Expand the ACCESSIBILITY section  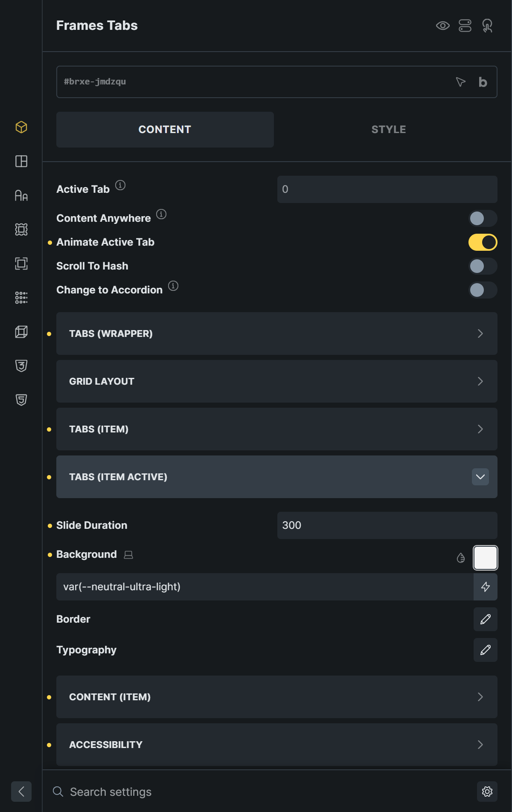pyautogui.click(x=277, y=745)
